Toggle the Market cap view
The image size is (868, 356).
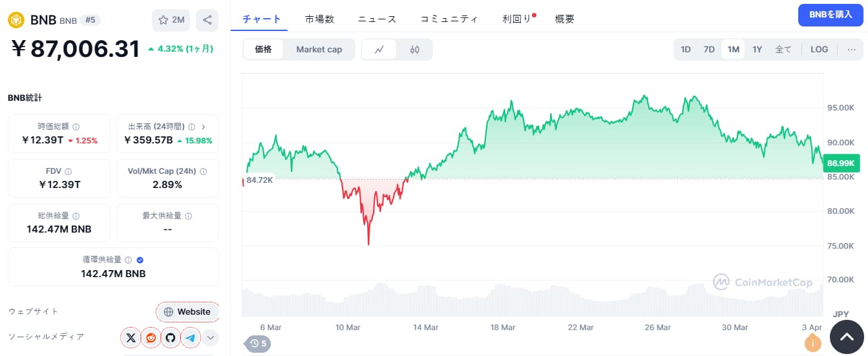point(319,49)
